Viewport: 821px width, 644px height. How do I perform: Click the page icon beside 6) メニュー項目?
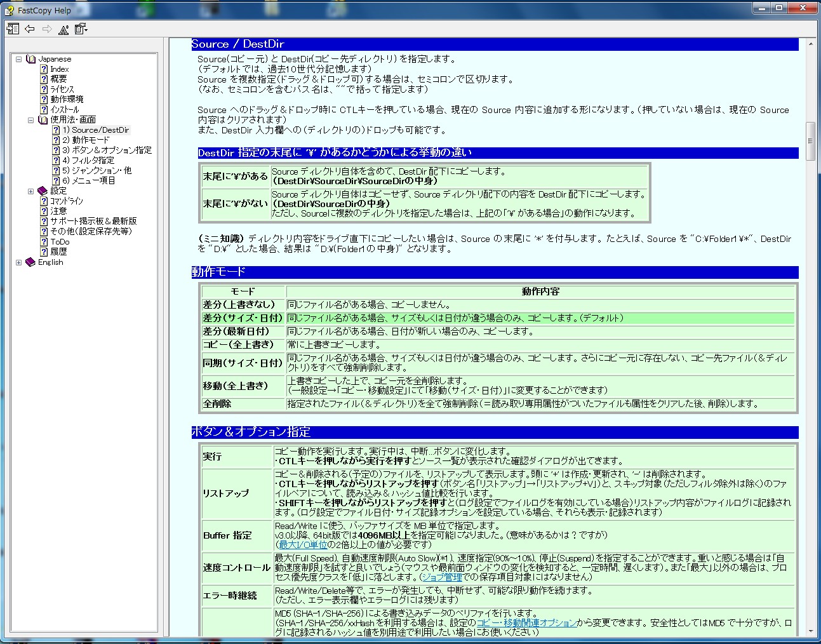coord(56,180)
